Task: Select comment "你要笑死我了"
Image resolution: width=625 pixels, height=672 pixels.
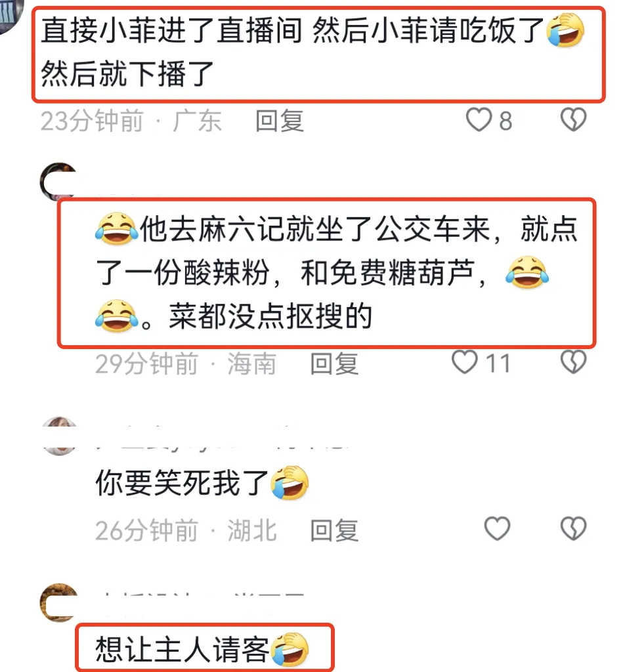Action: (202, 483)
